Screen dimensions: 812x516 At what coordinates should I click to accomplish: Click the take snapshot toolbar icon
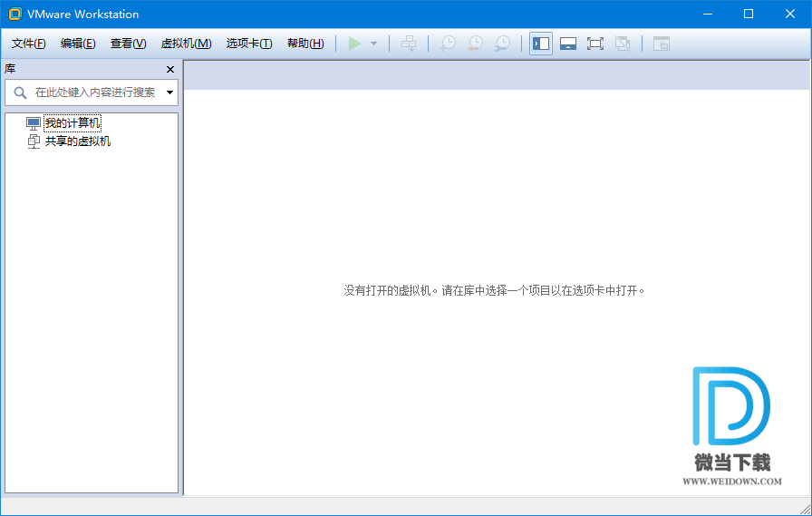[448, 44]
